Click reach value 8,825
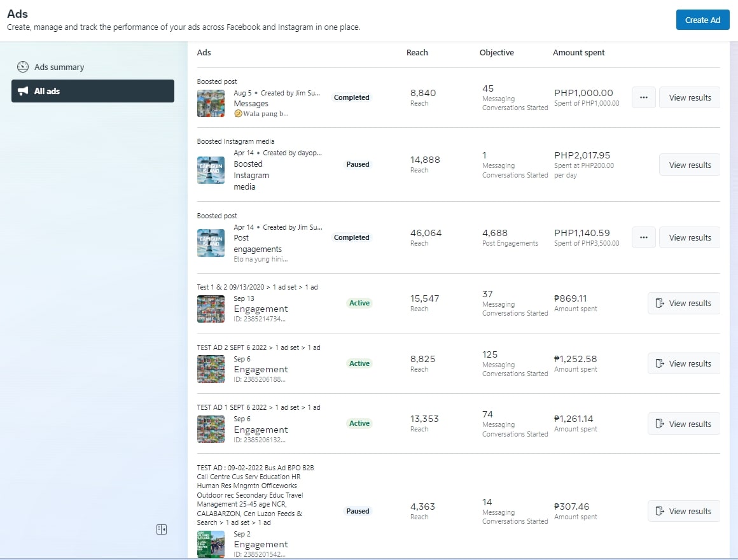 [422, 358]
